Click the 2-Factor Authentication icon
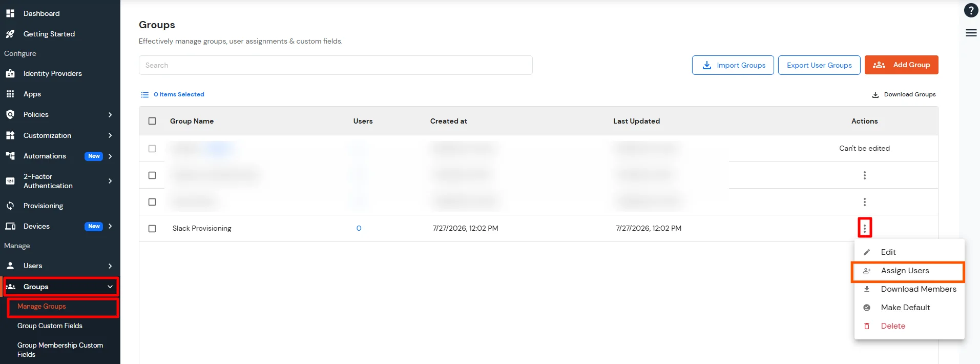Viewport: 980px width, 364px height. 10,181
